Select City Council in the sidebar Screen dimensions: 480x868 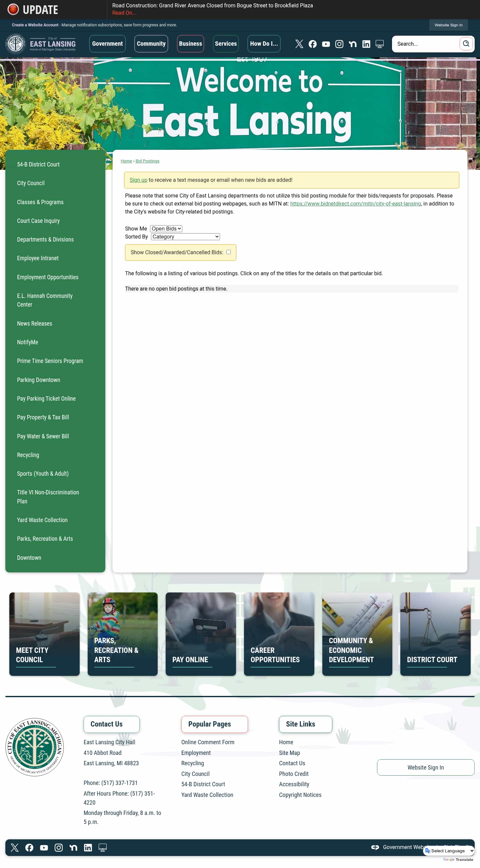pos(31,183)
